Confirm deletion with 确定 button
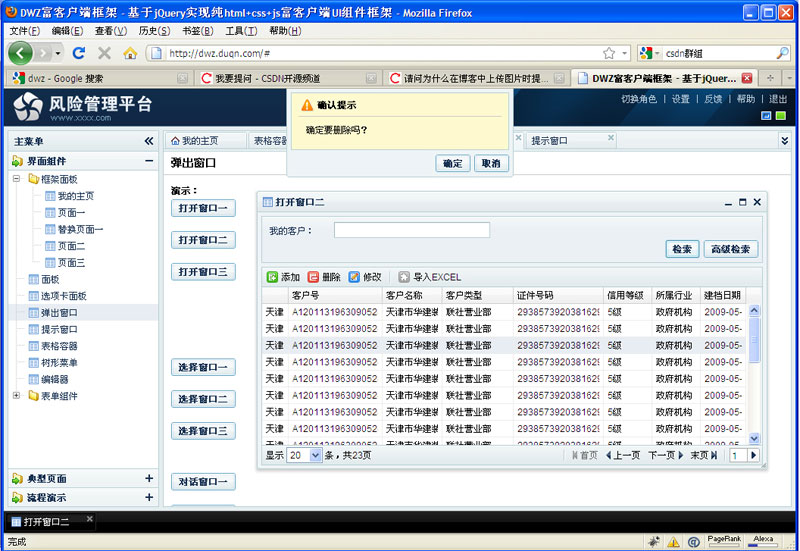The height and width of the screenshot is (551, 800). [x=453, y=163]
